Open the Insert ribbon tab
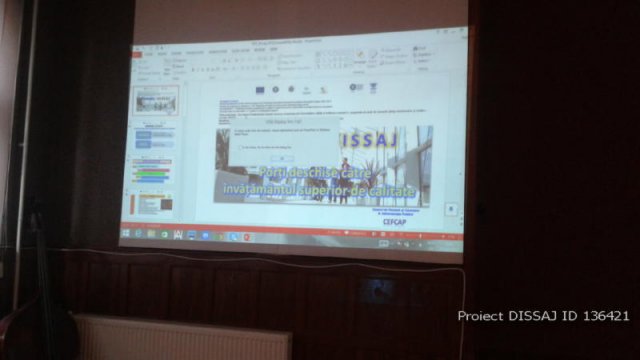 click(162, 53)
